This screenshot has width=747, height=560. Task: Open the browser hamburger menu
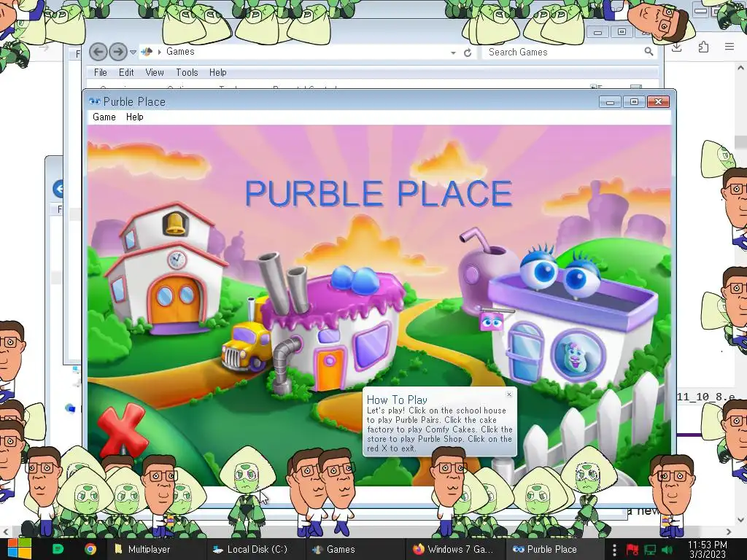click(x=729, y=47)
